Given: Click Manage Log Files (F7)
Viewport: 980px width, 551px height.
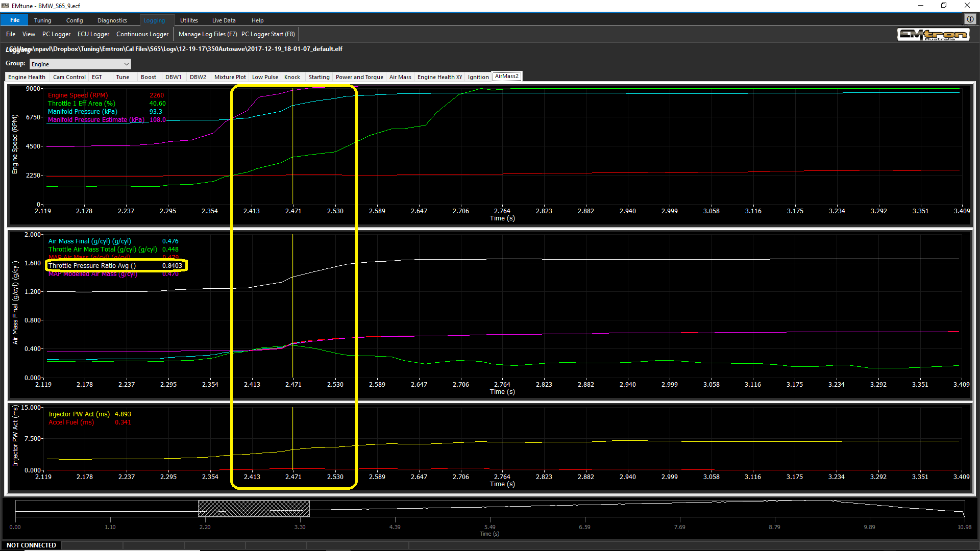Looking at the screenshot, I should coord(208,34).
